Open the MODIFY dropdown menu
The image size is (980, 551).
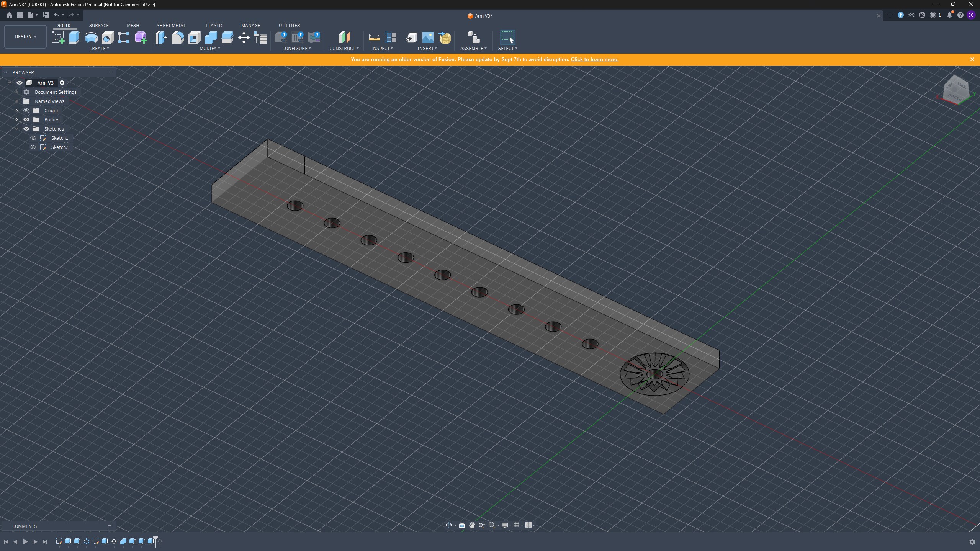[209, 48]
